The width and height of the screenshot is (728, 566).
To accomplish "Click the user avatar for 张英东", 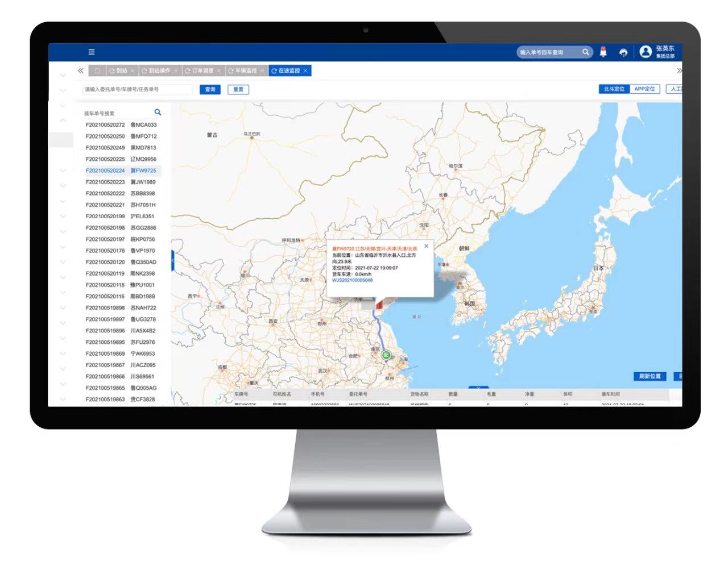I will click(x=646, y=52).
